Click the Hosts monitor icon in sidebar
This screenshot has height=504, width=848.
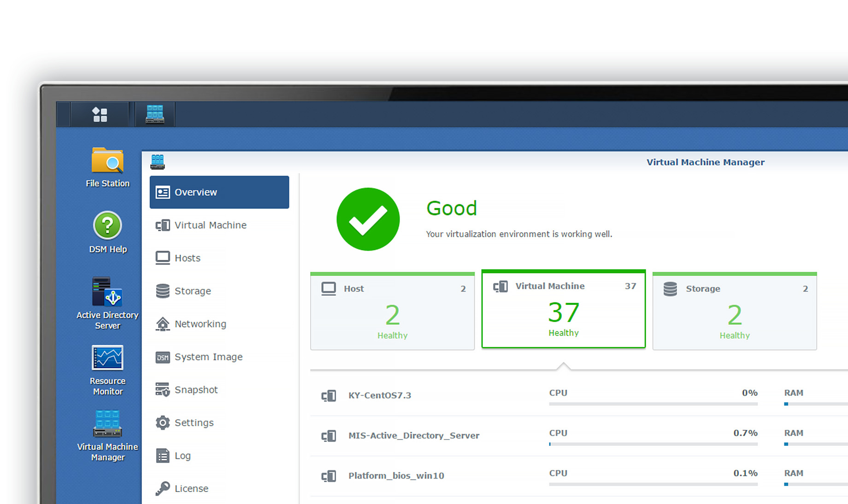[x=163, y=258]
